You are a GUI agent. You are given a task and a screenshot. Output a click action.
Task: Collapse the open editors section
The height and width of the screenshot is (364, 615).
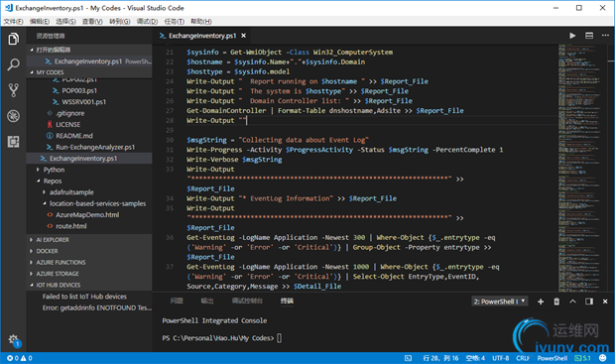pyautogui.click(x=89, y=50)
